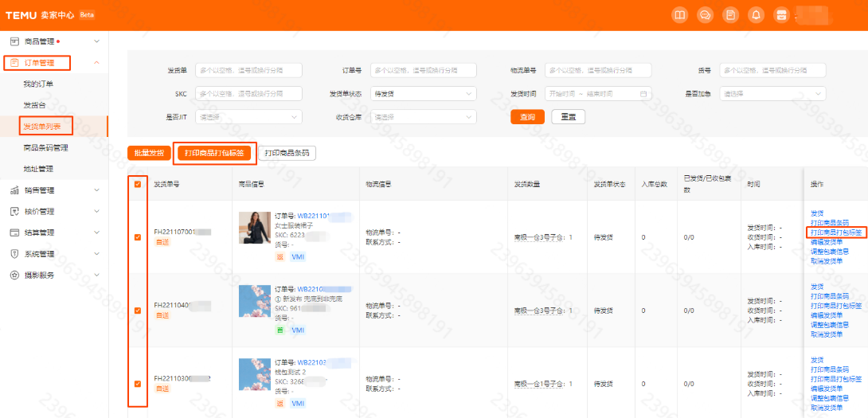Click 调整包裹信息 link in second row
Viewport: 868px width, 418px height.
[x=829, y=324]
